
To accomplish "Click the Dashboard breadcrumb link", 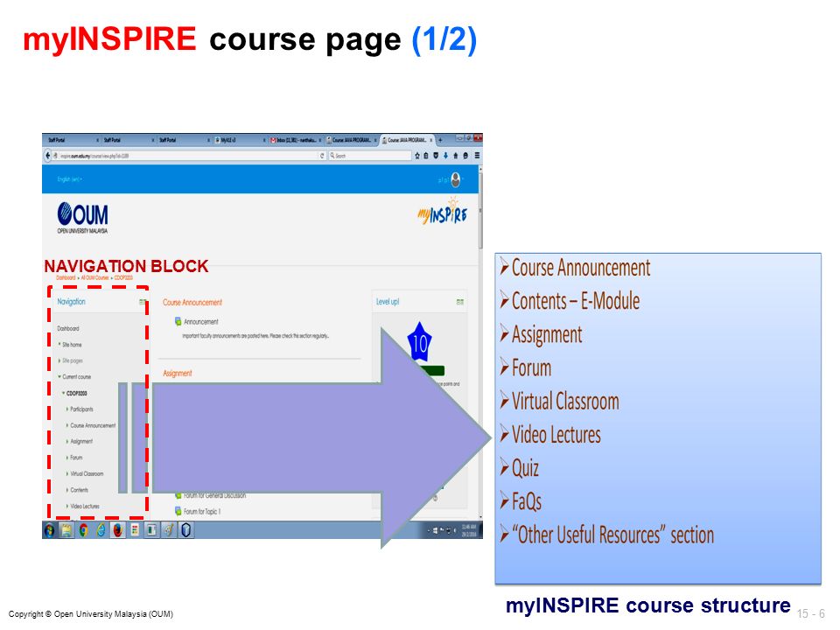I will coord(66,277).
